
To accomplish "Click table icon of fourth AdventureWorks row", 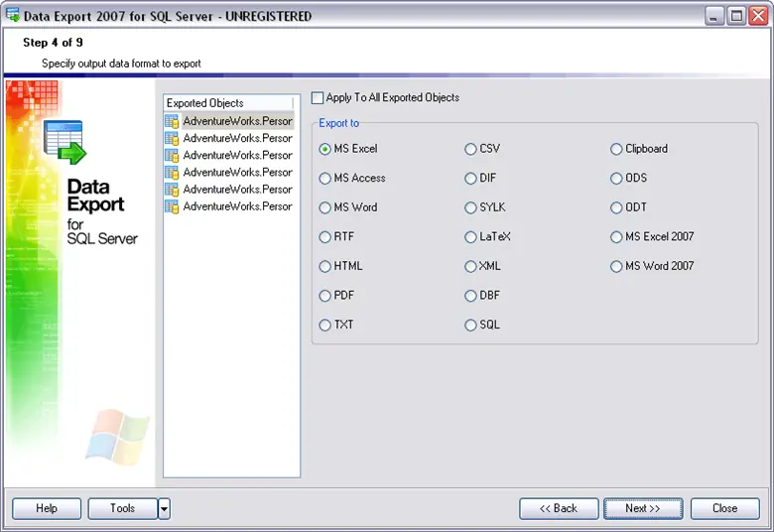I will tap(172, 173).
